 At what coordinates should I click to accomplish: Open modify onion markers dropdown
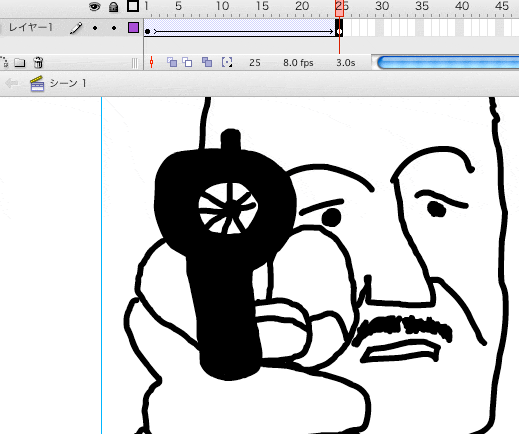coord(227,62)
